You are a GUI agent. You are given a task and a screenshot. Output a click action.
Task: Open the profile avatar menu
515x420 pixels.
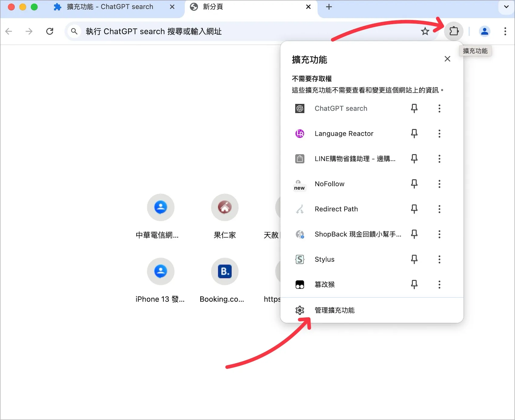[x=484, y=31]
